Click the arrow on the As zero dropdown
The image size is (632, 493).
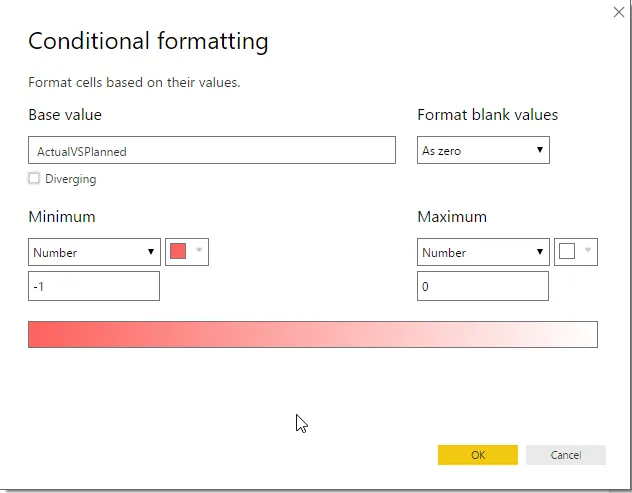tap(540, 151)
